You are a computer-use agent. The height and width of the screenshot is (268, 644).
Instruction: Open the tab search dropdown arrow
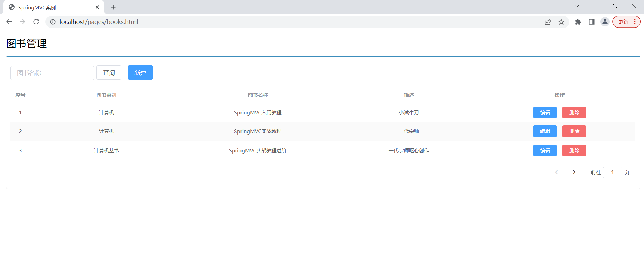tap(577, 6)
